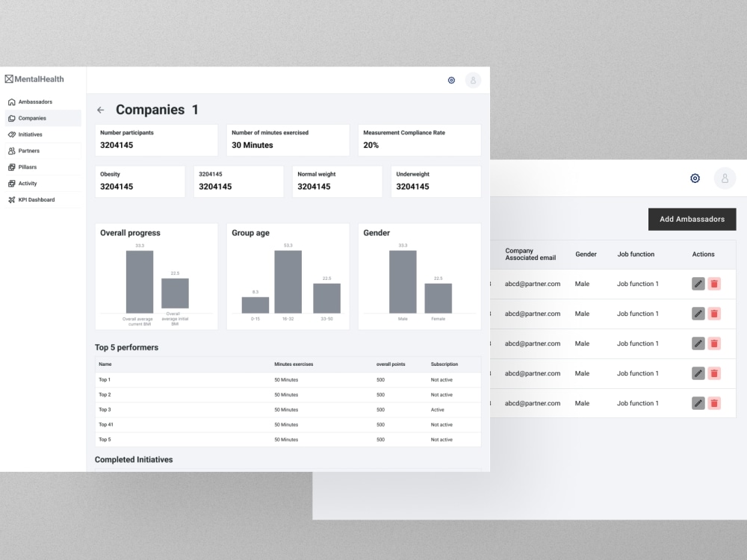Select Companies in the sidebar
Image resolution: width=747 pixels, height=560 pixels.
(x=43, y=118)
